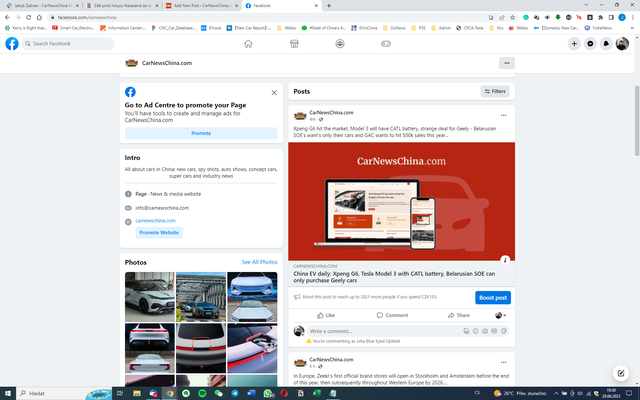Switch to the Jakub Zabran CarNewsChina tab

42,6
